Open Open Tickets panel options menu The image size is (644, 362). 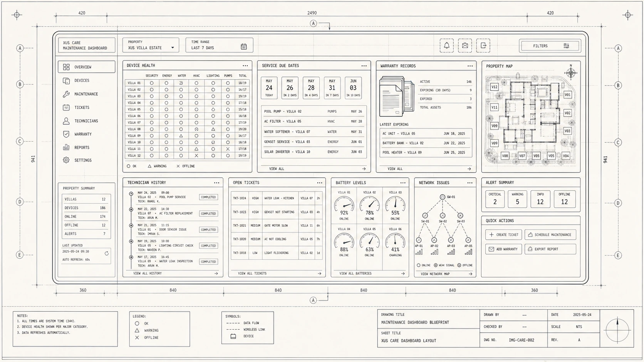pos(319,183)
